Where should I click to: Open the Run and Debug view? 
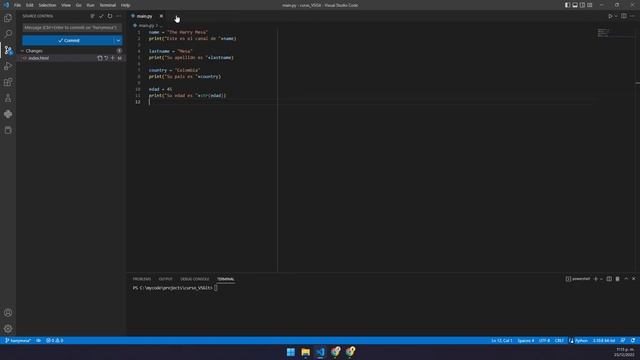point(8,66)
